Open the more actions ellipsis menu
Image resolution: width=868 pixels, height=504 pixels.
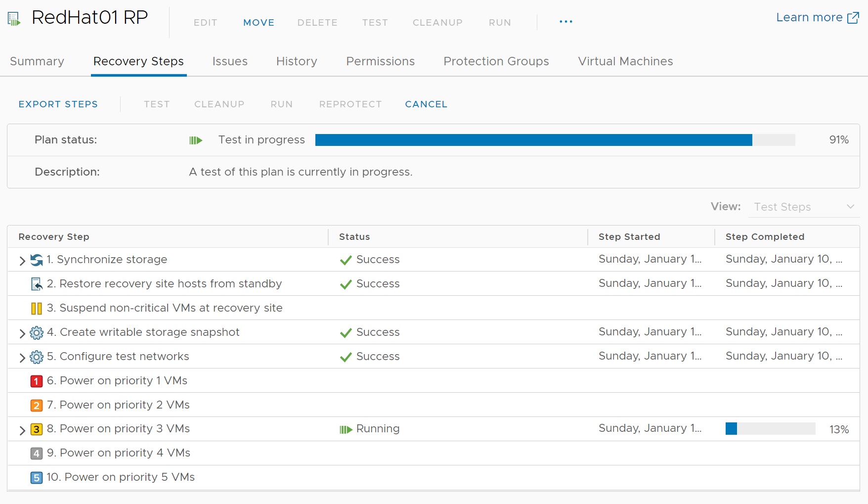[x=565, y=22]
